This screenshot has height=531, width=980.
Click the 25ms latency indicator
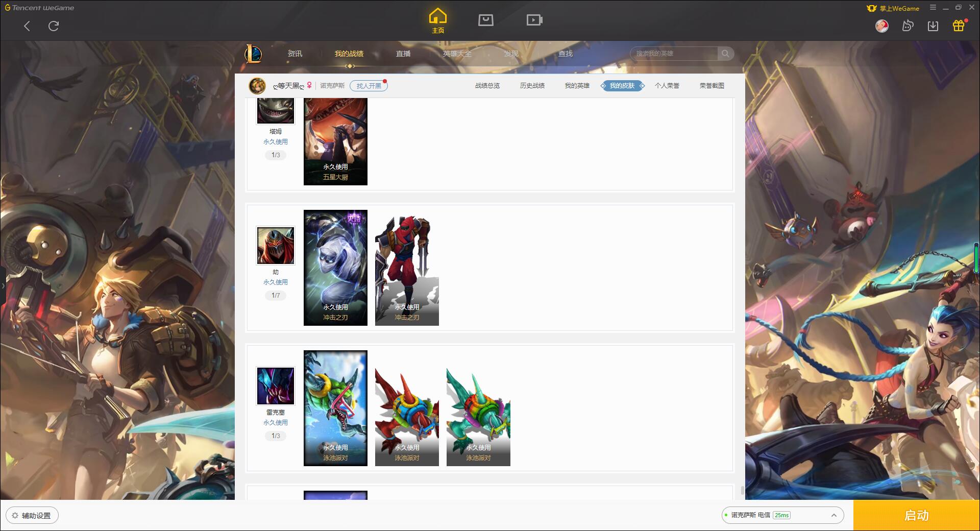pyautogui.click(x=781, y=515)
